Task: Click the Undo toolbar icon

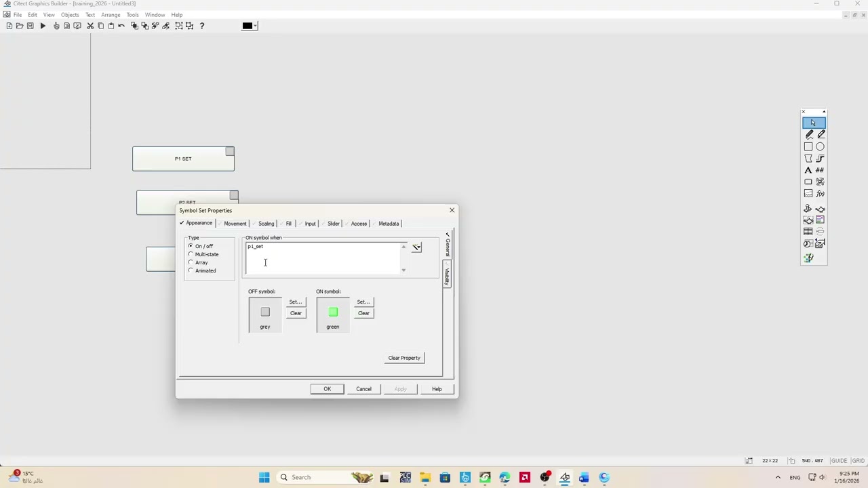Action: pyautogui.click(x=121, y=26)
